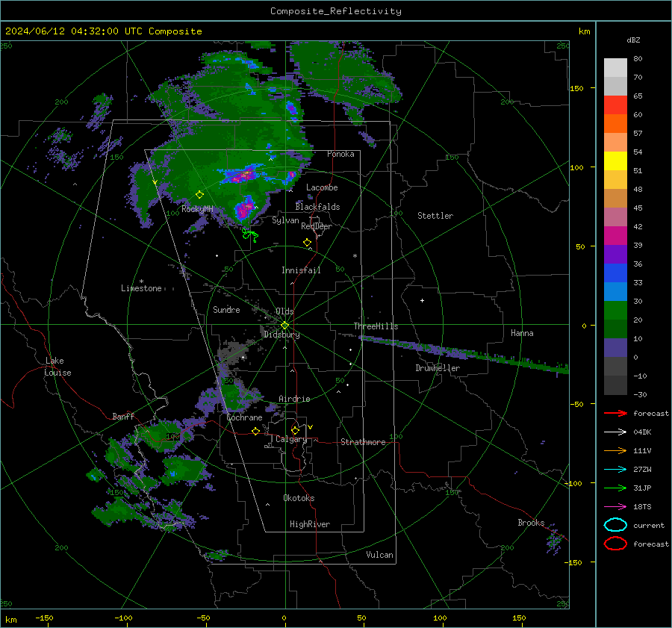Click the red 60-65 dBZ swatch
The height and width of the screenshot is (628, 672).
point(615,105)
